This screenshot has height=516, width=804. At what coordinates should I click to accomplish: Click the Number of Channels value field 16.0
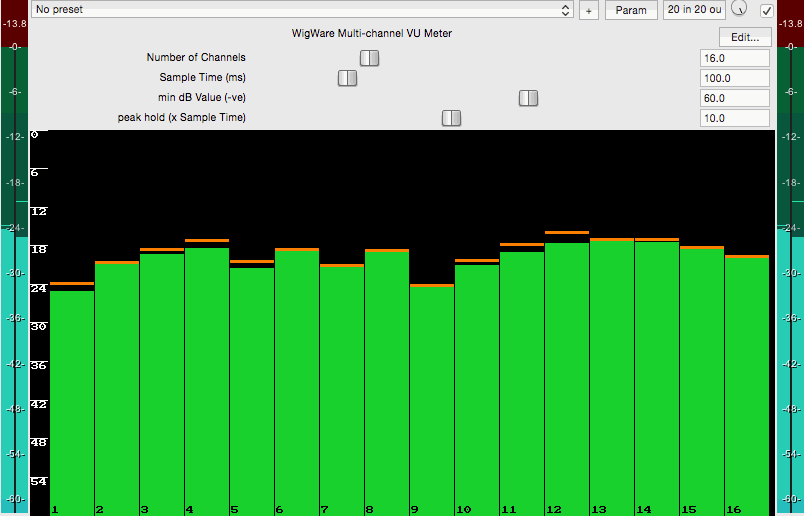735,58
